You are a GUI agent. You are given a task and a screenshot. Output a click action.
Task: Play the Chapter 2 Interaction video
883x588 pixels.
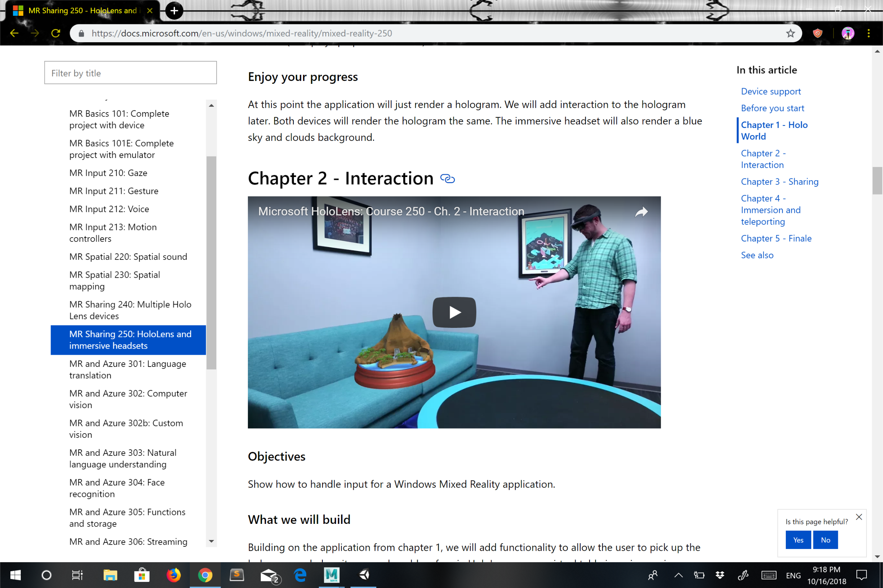[454, 312]
